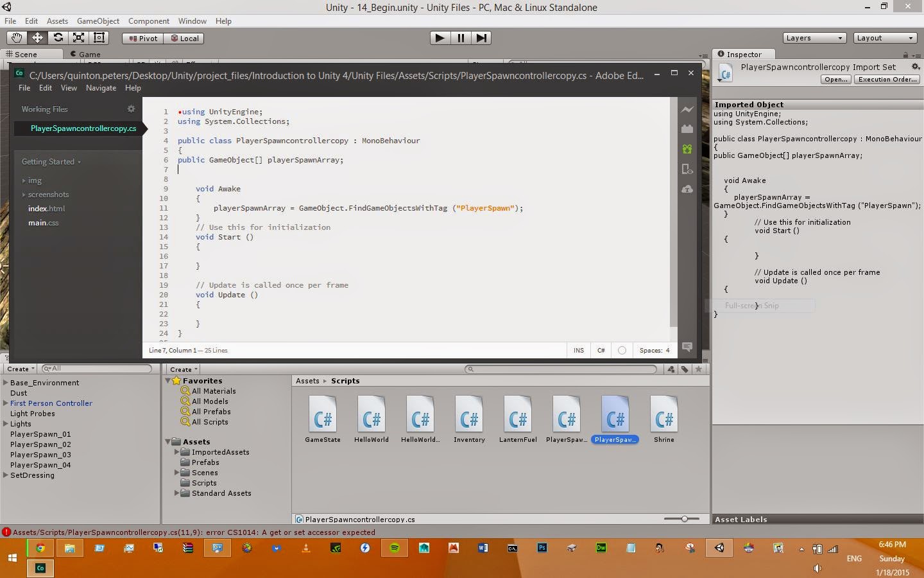Select the Move tool in Unity toolbar
Viewport: 924px width, 578px height.
pyautogui.click(x=37, y=38)
